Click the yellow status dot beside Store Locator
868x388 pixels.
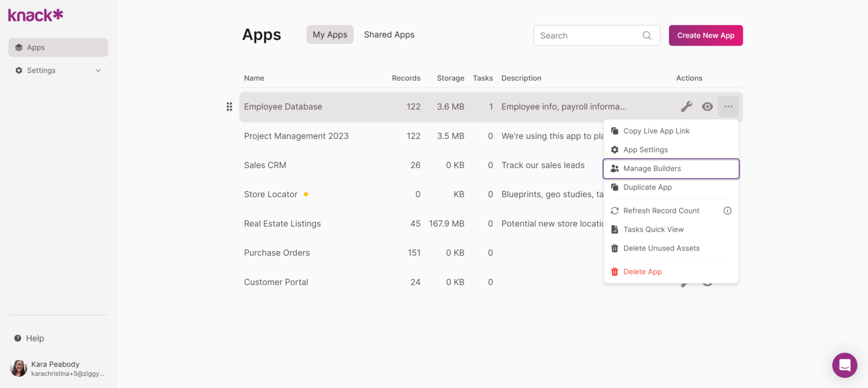(x=306, y=194)
